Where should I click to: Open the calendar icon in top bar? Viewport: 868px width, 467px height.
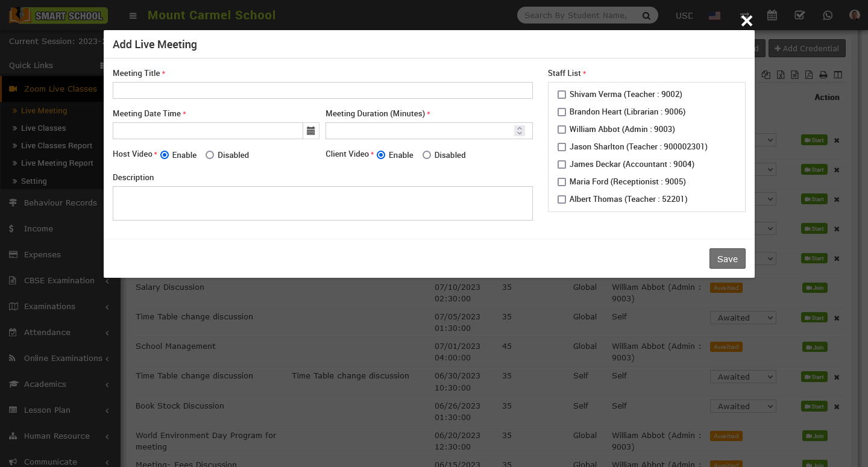(x=772, y=16)
